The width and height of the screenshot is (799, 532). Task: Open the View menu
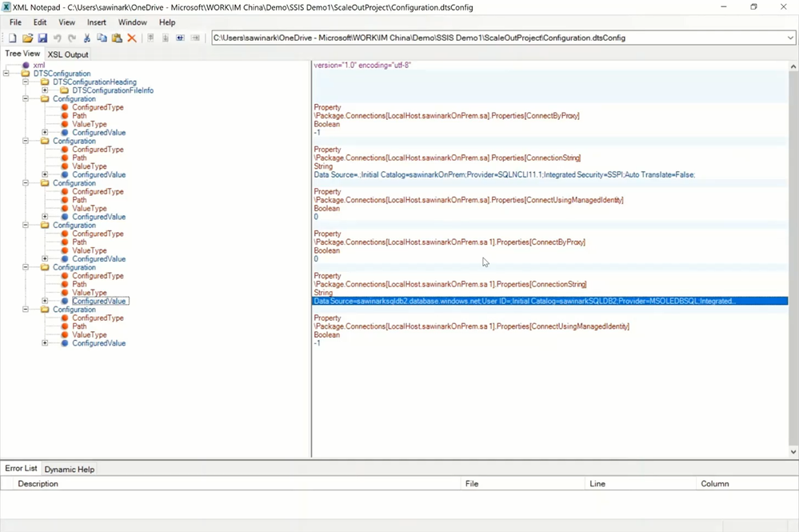(x=66, y=22)
